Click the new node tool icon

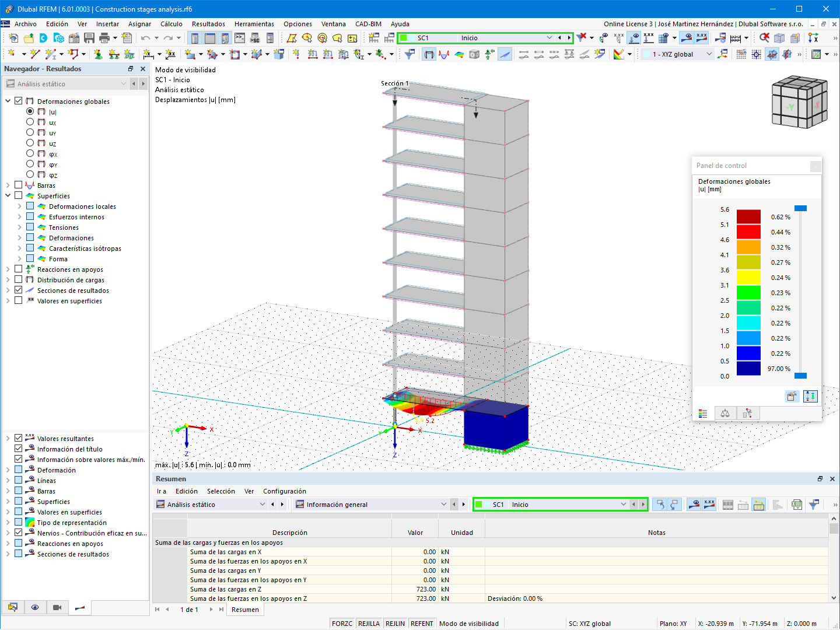[11, 54]
